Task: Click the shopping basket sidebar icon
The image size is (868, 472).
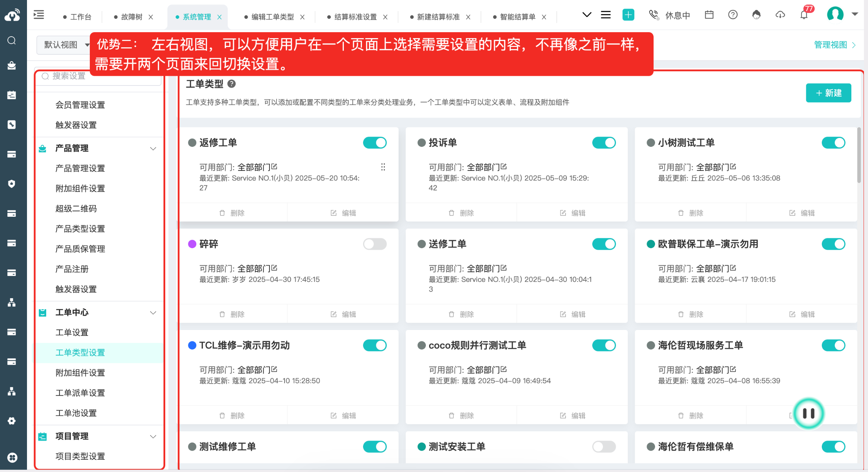Action: 12,65
